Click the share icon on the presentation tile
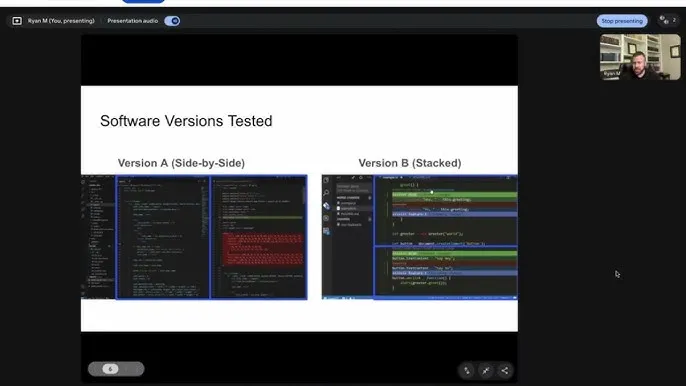686x386 pixels. (504, 370)
